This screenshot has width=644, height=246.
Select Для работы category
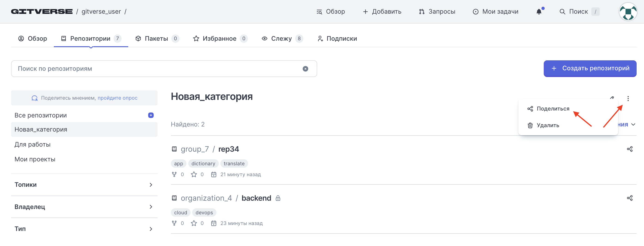coord(33,145)
